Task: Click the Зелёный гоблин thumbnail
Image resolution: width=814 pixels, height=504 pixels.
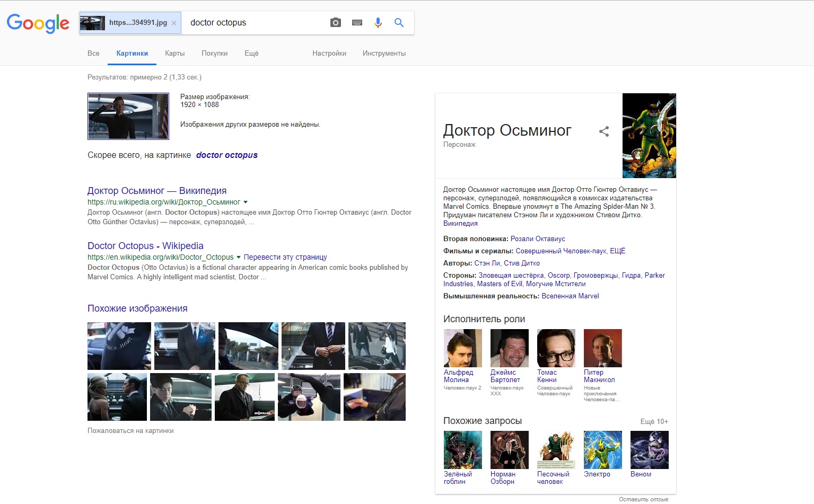Action: 463,450
